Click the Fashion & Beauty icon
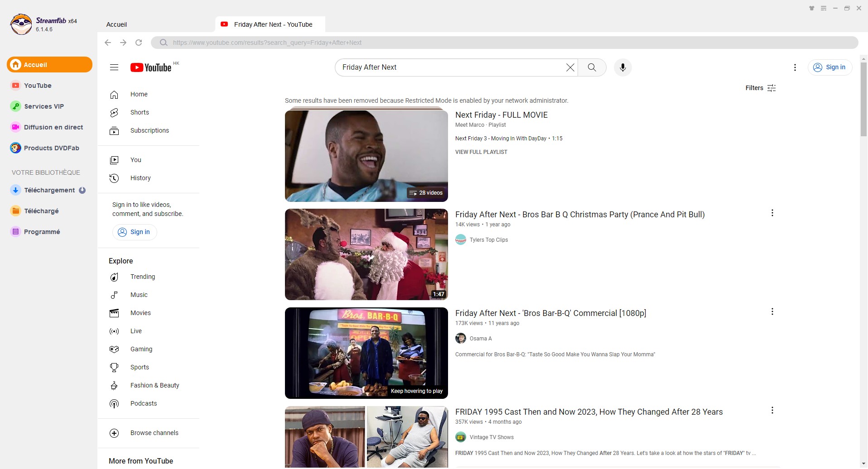 (x=114, y=385)
